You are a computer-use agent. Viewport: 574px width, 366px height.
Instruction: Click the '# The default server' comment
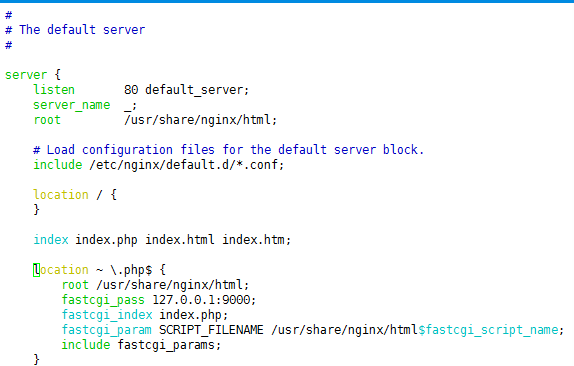pos(75,30)
